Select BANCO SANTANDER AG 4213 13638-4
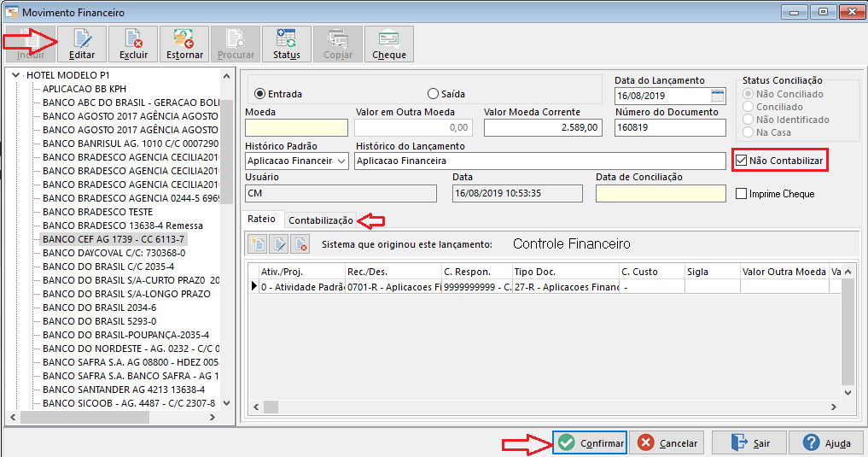Image resolution: width=868 pixels, height=457 pixels. coord(124,390)
